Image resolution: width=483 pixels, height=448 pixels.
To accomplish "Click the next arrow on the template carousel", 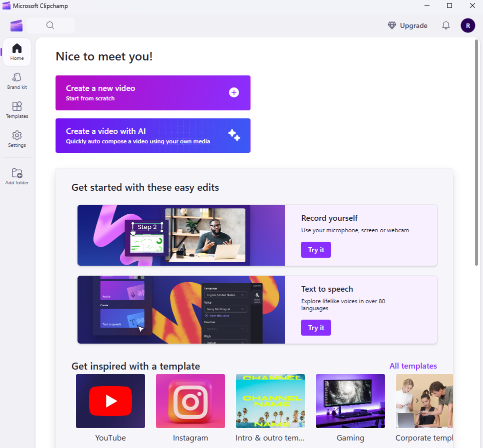I will [x=417, y=401].
